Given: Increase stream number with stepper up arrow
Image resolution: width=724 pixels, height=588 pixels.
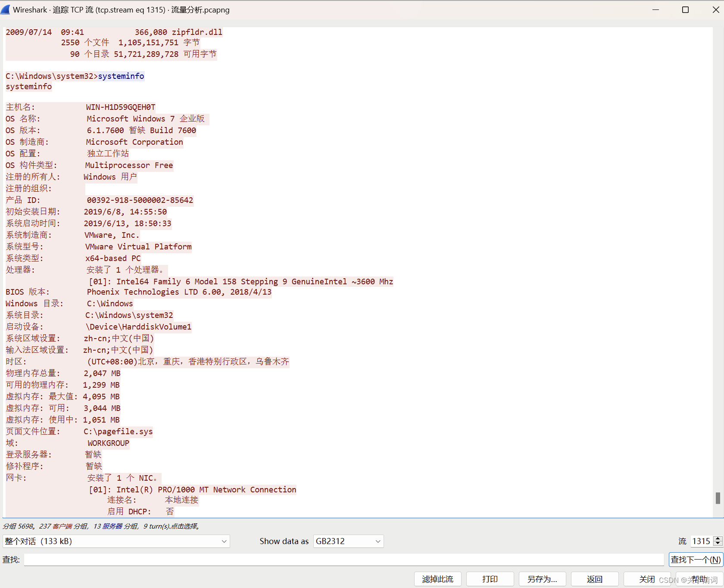Looking at the screenshot, I should pyautogui.click(x=718, y=538).
